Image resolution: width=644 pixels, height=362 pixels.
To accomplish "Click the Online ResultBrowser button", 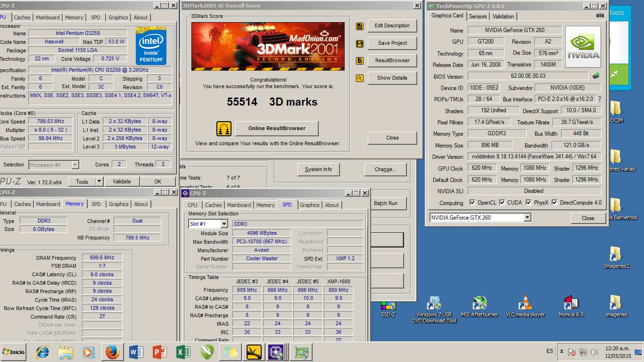I will (x=277, y=128).
